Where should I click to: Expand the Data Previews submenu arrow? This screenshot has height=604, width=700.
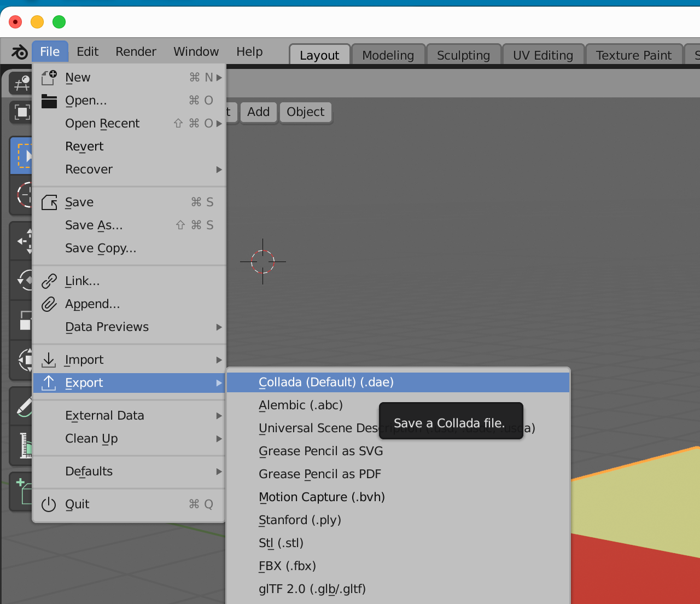tap(219, 327)
